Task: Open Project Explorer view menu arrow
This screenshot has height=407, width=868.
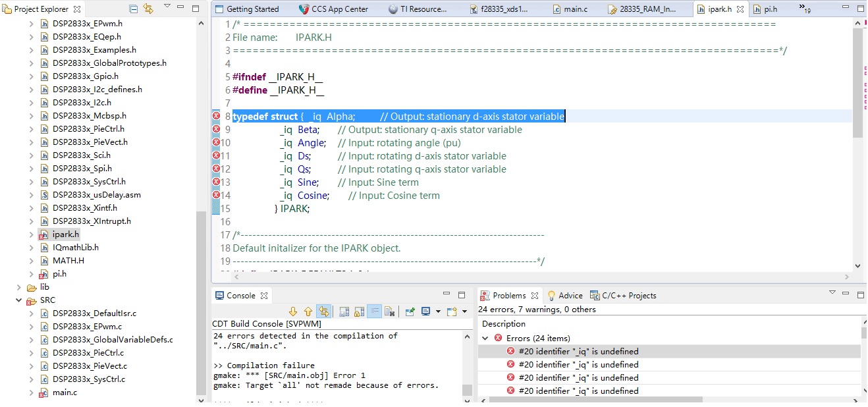Action: 167,7
